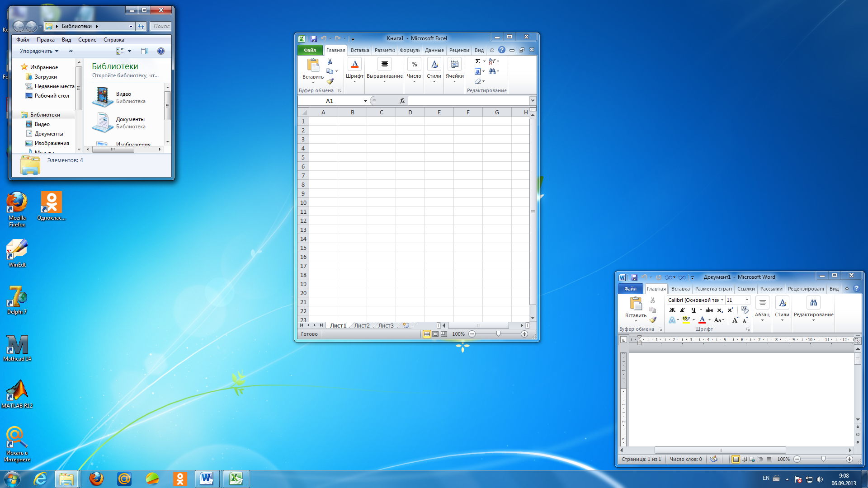Click the Save icon in Word title bar

point(634,277)
